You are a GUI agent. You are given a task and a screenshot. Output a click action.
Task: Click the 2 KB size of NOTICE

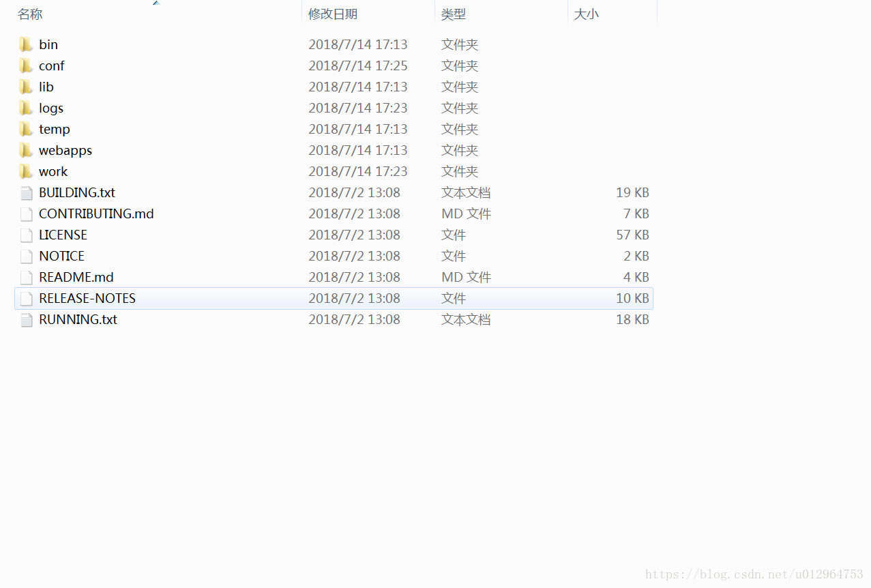point(636,256)
